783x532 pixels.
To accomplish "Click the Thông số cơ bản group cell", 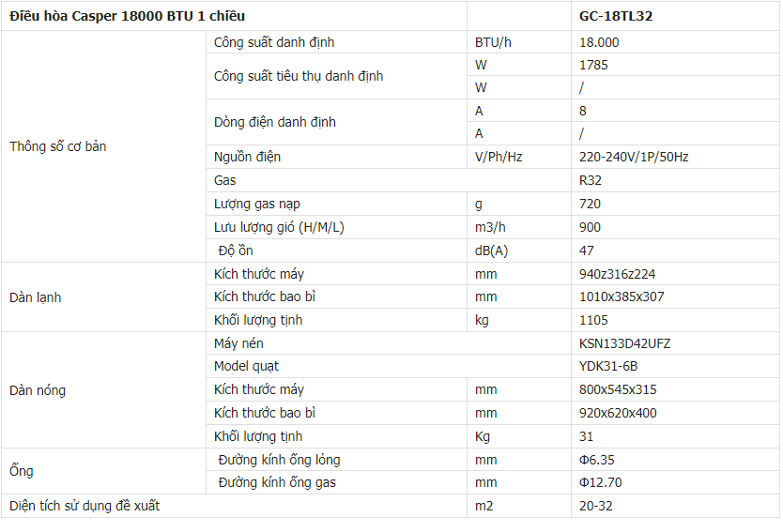I will (x=58, y=146).
